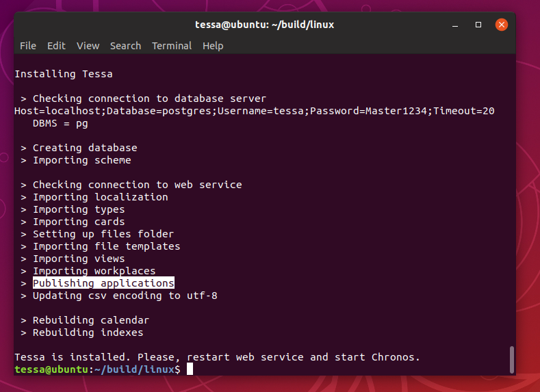The width and height of the screenshot is (540, 392).
Task: Click the blue ~/build/linux path in prompt
Action: (x=134, y=369)
